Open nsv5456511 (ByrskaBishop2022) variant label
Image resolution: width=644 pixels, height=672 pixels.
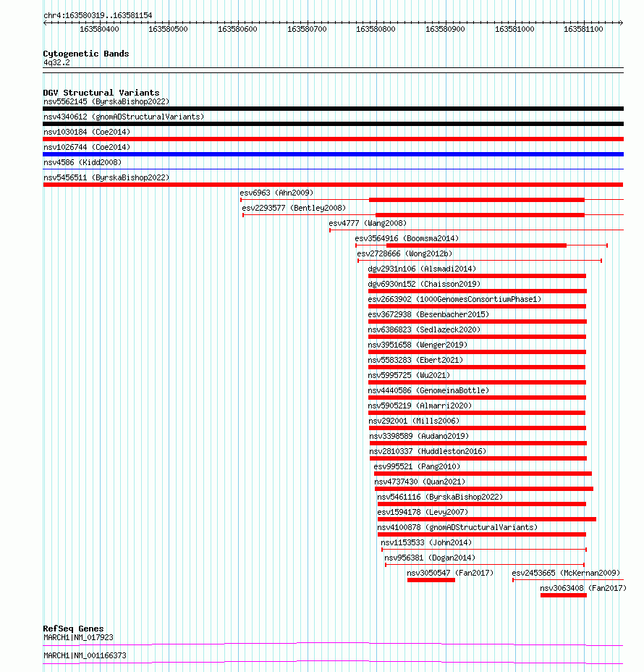106,177
